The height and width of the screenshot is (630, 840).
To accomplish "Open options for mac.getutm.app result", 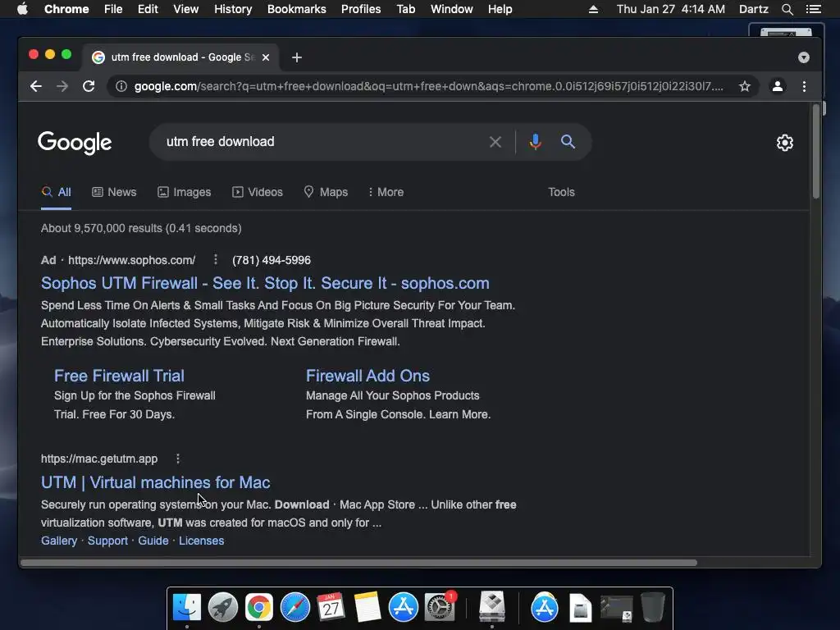I will 178,459.
